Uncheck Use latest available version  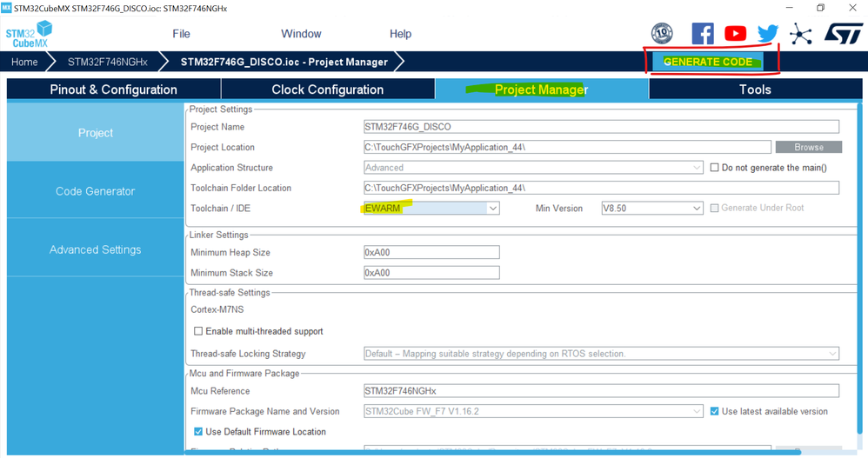715,411
